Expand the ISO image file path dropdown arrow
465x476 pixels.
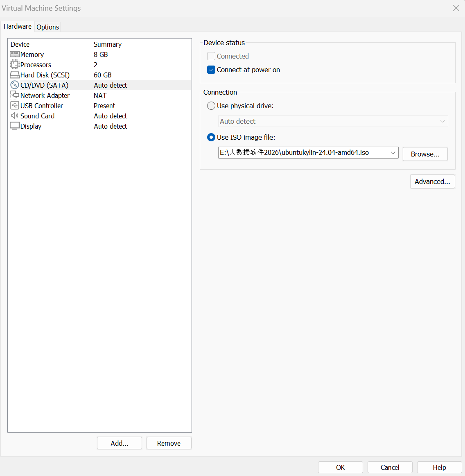click(393, 153)
